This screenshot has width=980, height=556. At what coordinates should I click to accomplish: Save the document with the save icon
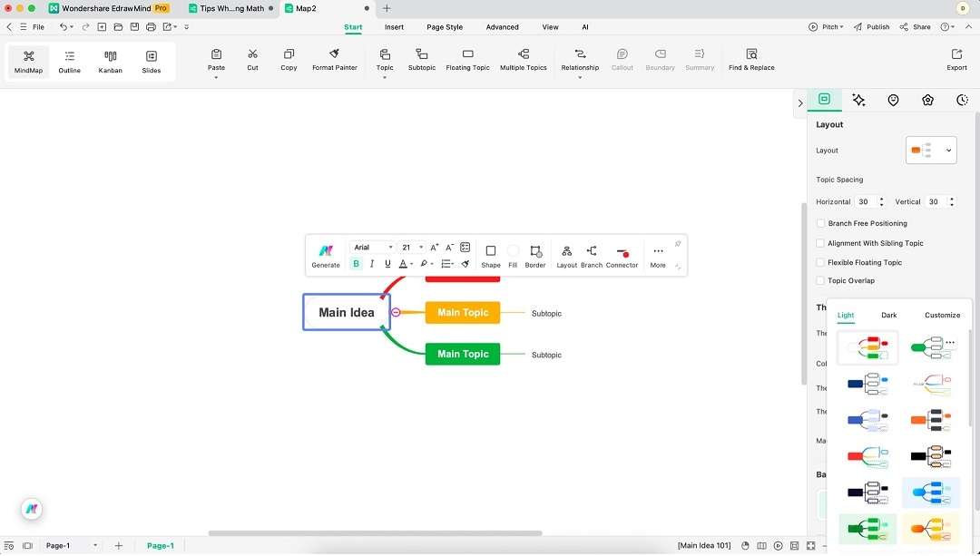[x=134, y=27]
